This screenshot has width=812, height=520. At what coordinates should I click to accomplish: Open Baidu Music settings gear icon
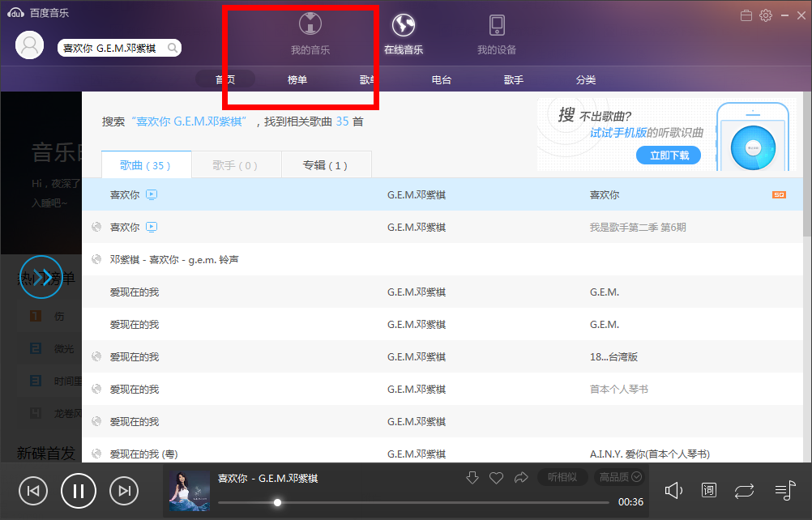pos(764,15)
